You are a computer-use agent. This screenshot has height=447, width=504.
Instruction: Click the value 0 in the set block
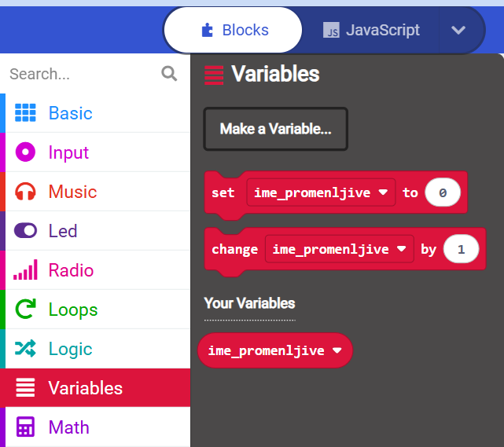tap(443, 192)
